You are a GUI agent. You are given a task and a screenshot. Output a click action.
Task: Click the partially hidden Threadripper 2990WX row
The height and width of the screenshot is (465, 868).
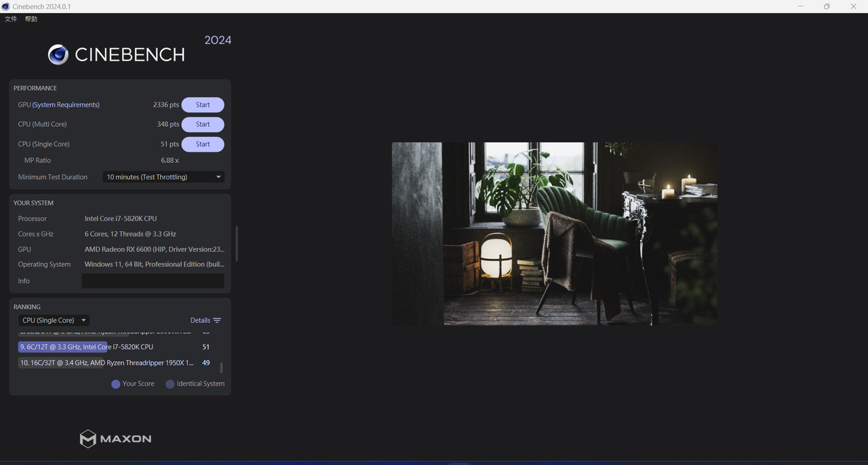(114, 333)
